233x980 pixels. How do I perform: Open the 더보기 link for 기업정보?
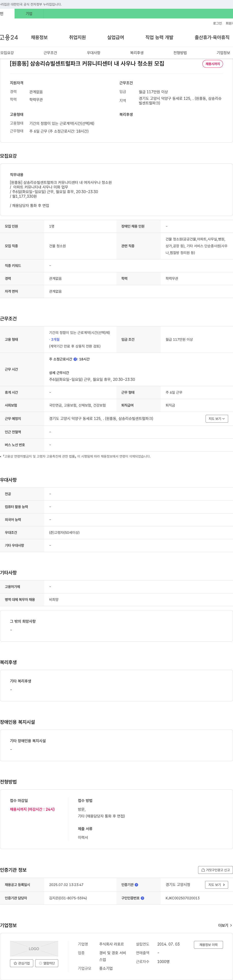(225, 925)
